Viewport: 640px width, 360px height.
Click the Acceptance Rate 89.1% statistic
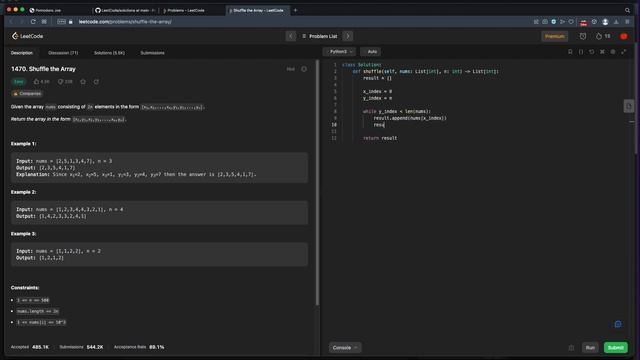139,347
